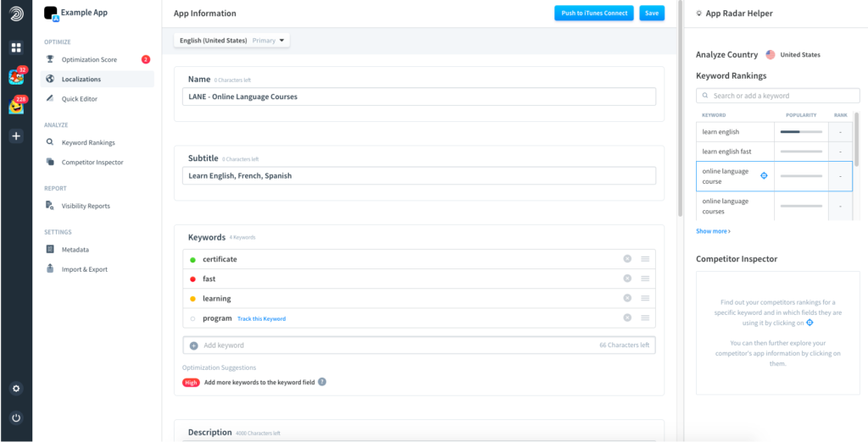Inspect competitors for online language course

click(764, 175)
